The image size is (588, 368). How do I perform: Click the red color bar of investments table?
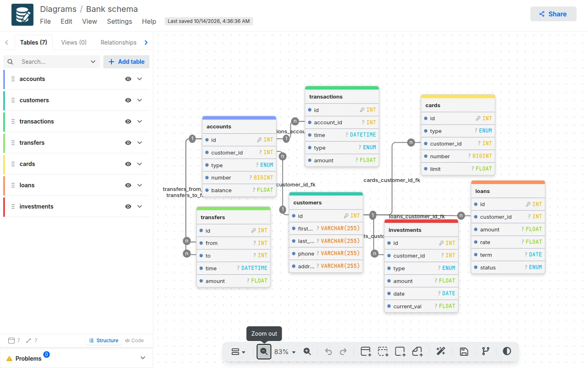click(421, 221)
